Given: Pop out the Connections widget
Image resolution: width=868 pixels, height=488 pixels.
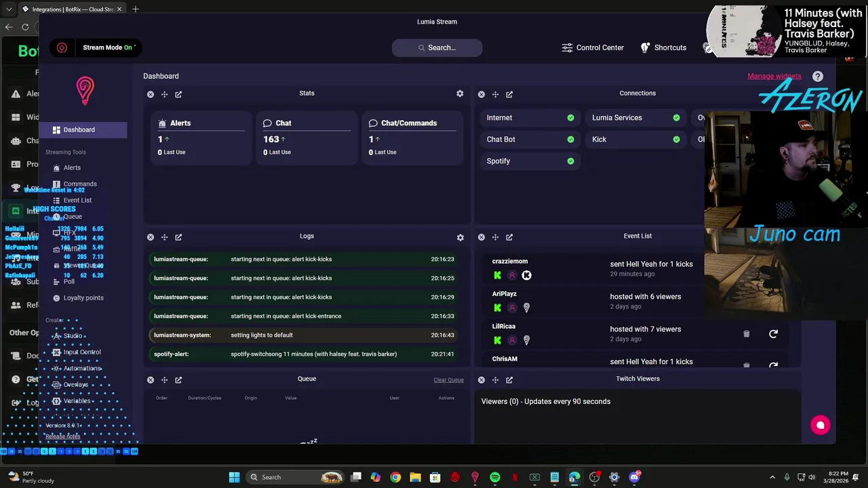Looking at the screenshot, I should (x=509, y=94).
